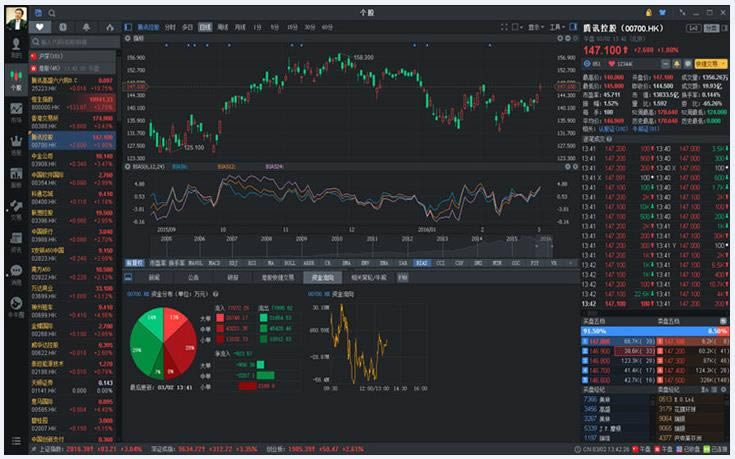Open the shirt skin-theme icon
735x459 pixels.
click(x=663, y=13)
